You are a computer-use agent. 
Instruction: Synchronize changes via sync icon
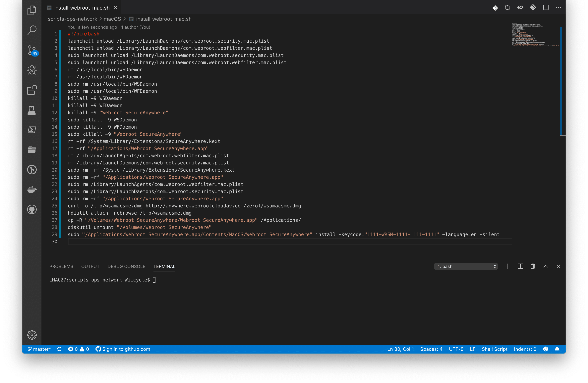tap(59, 349)
